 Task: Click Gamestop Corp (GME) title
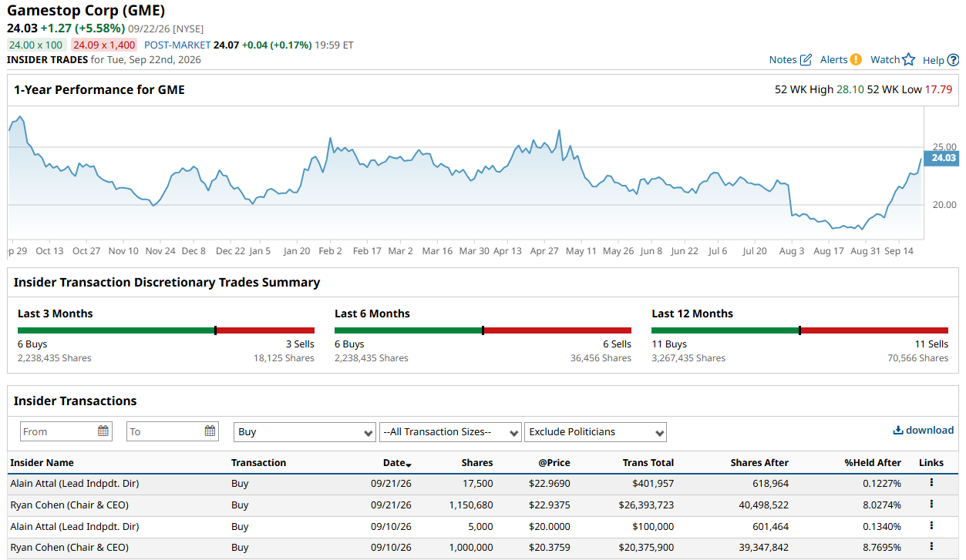(x=86, y=11)
